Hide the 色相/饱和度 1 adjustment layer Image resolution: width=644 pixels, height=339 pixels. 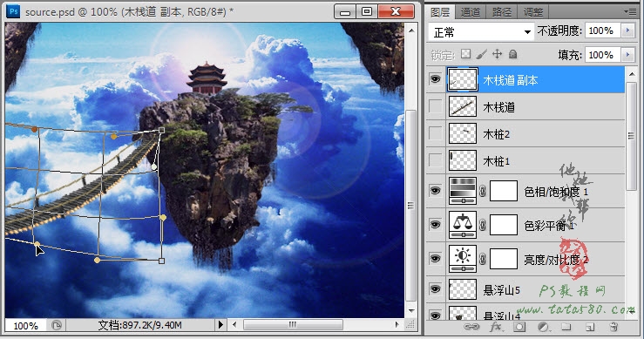point(436,191)
